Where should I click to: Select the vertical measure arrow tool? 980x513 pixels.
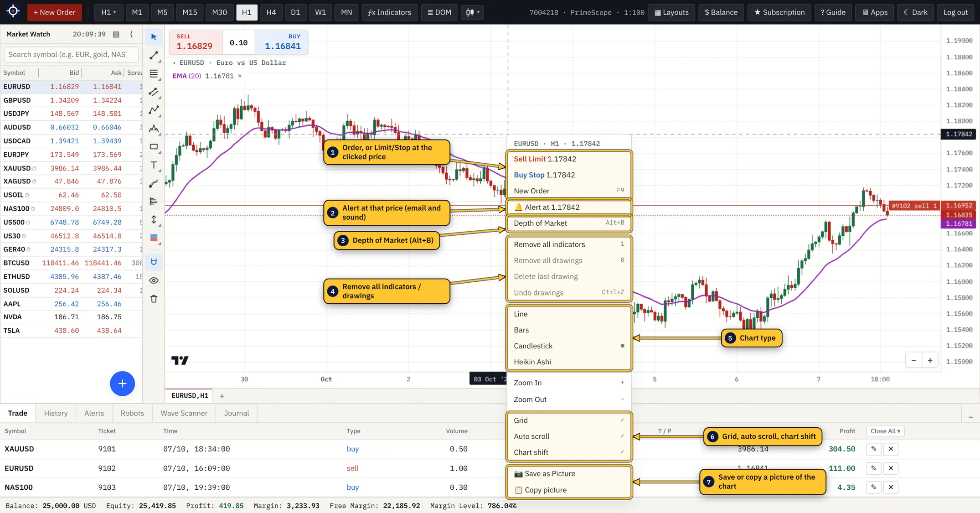[x=154, y=220]
